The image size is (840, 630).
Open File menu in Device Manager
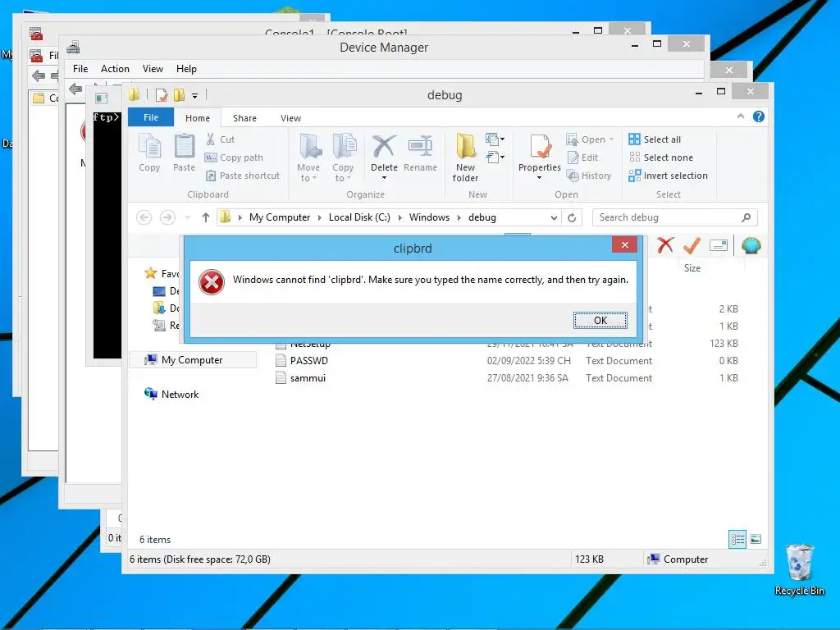coord(80,69)
